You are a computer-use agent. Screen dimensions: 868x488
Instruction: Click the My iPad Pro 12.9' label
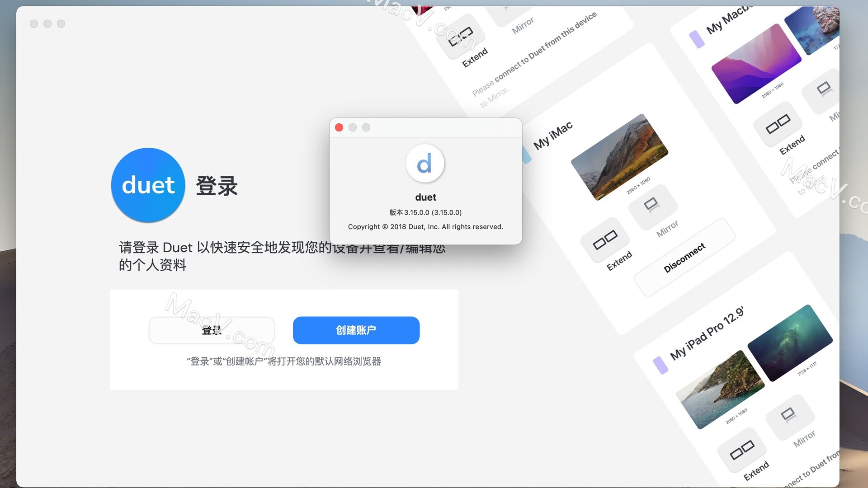click(707, 333)
